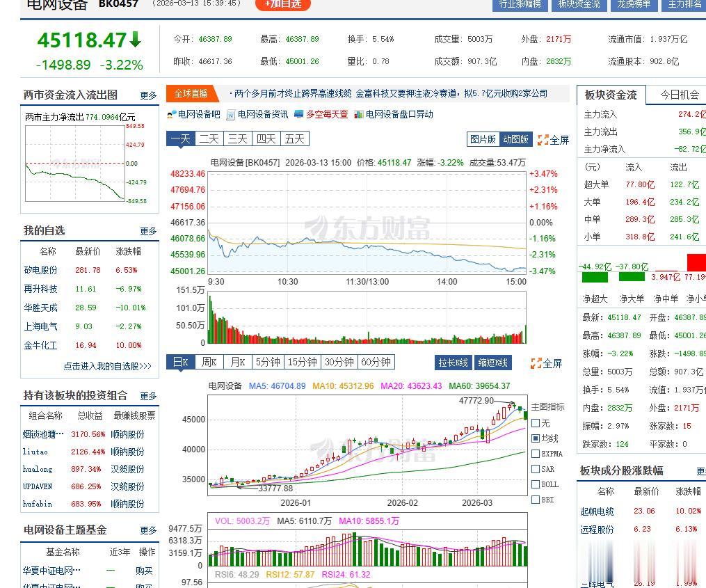Open the UPDAVEN portfolio
706x588 pixels.
click(x=38, y=486)
